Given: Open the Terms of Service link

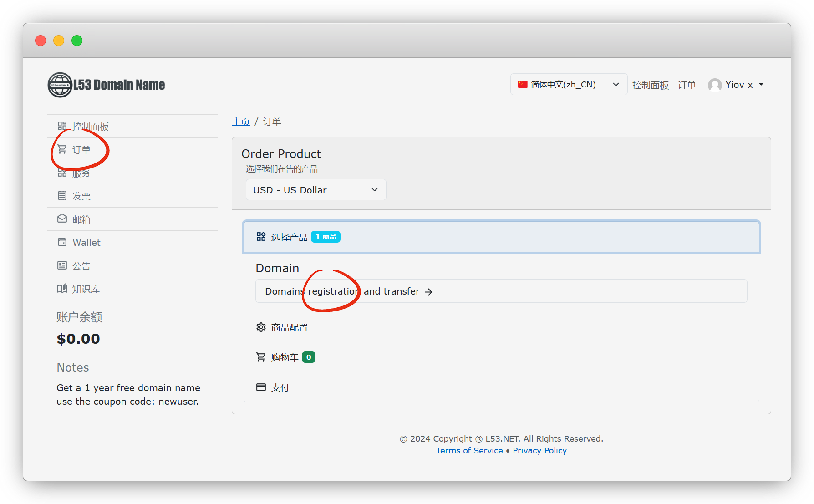Looking at the screenshot, I should tap(469, 450).
